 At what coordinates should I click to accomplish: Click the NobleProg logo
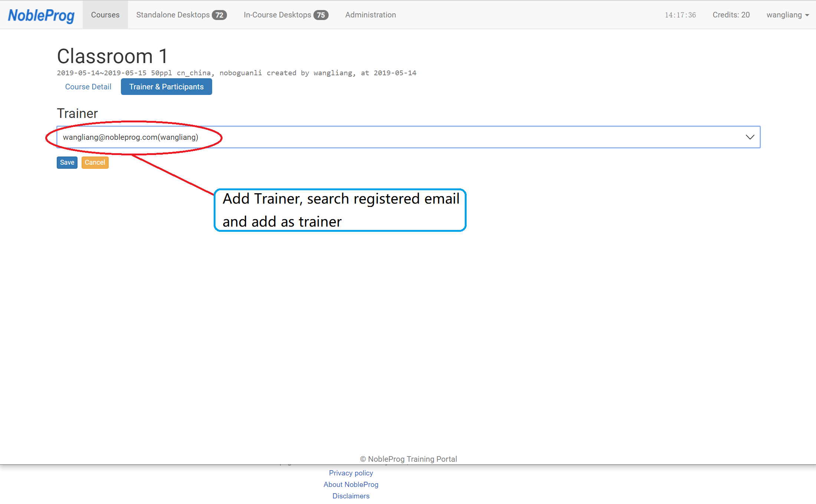41,15
